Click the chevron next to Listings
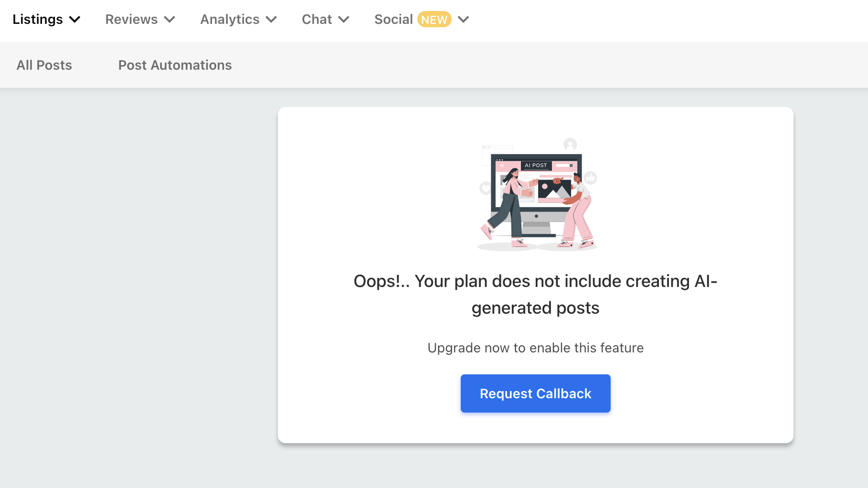The width and height of the screenshot is (868, 488). (74, 20)
